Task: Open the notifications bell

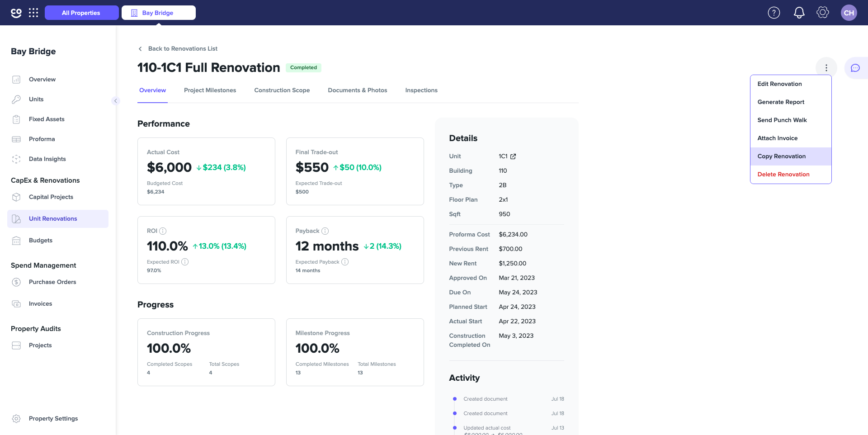Action: coord(799,13)
